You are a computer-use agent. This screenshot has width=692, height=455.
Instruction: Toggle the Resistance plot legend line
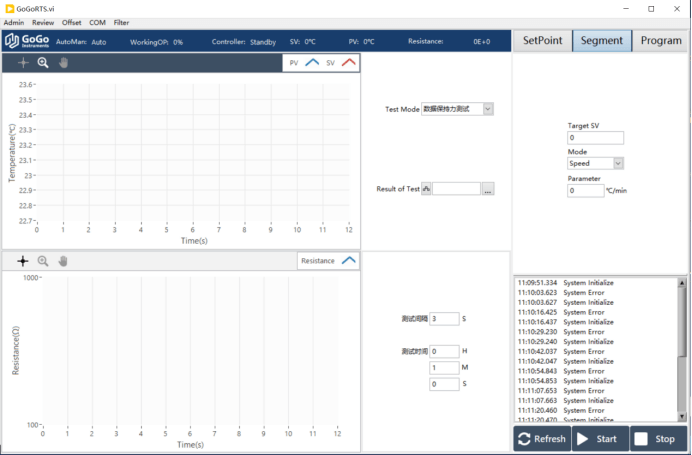point(348,260)
